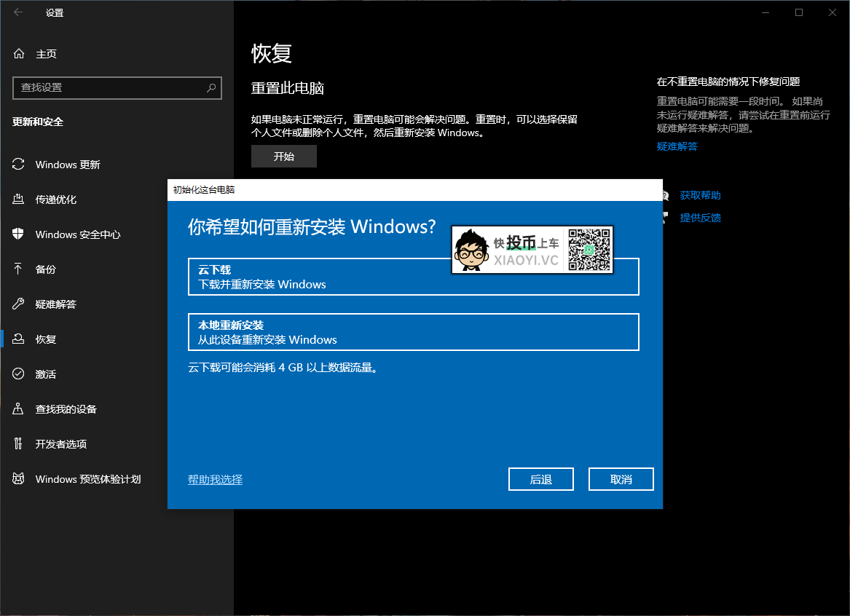The height and width of the screenshot is (616, 850).
Task: Click the 初始化这台电脑 dialog title bar
Action: click(x=414, y=189)
